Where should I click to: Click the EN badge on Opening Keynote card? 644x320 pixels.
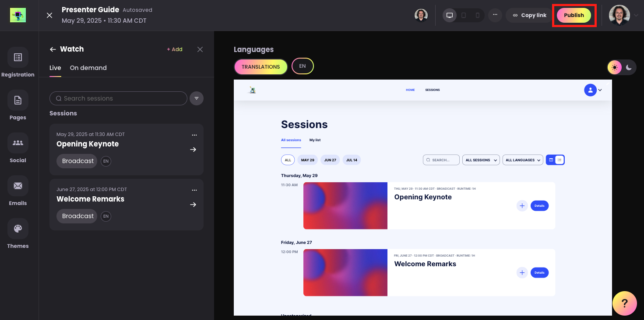[x=106, y=161]
